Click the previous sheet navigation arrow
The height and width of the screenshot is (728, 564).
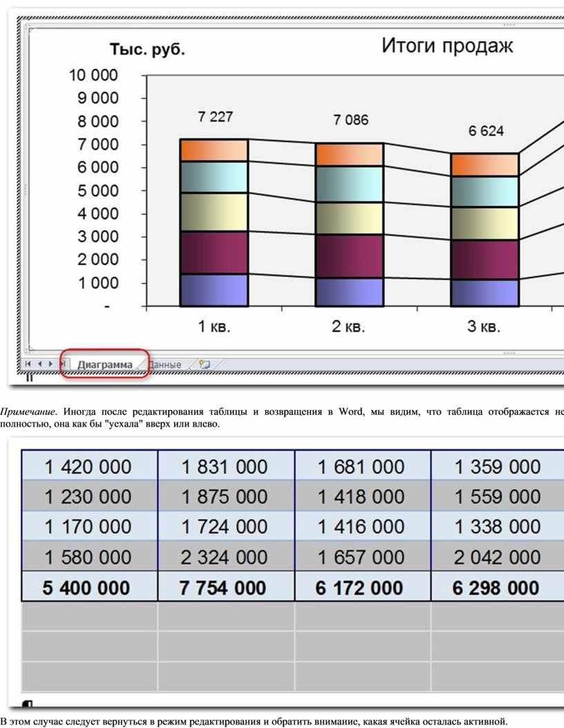(x=39, y=364)
